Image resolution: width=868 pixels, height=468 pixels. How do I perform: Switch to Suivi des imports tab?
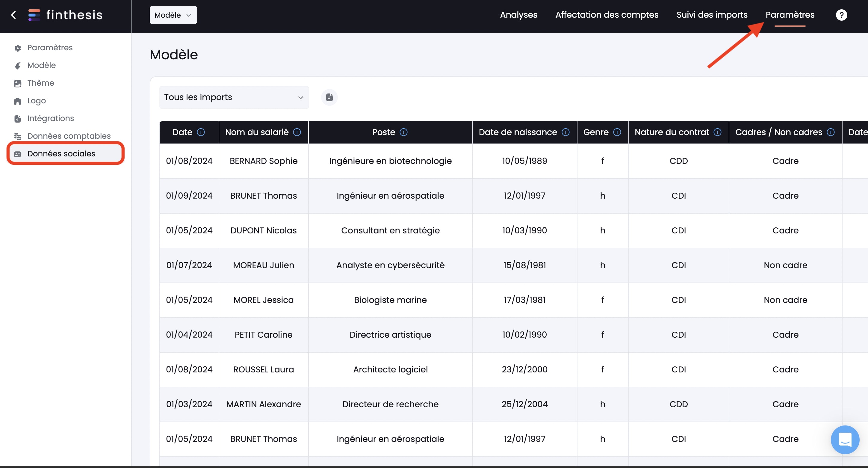(712, 15)
